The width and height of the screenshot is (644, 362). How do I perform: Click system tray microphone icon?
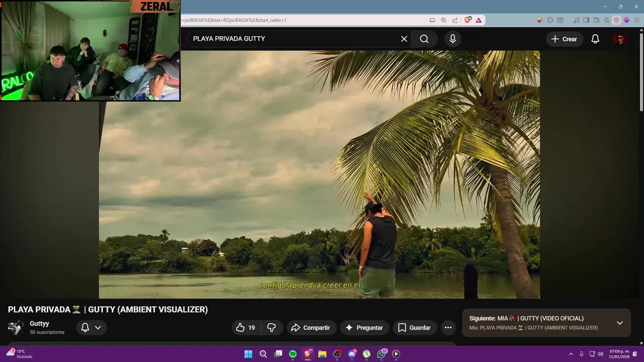[x=582, y=354]
